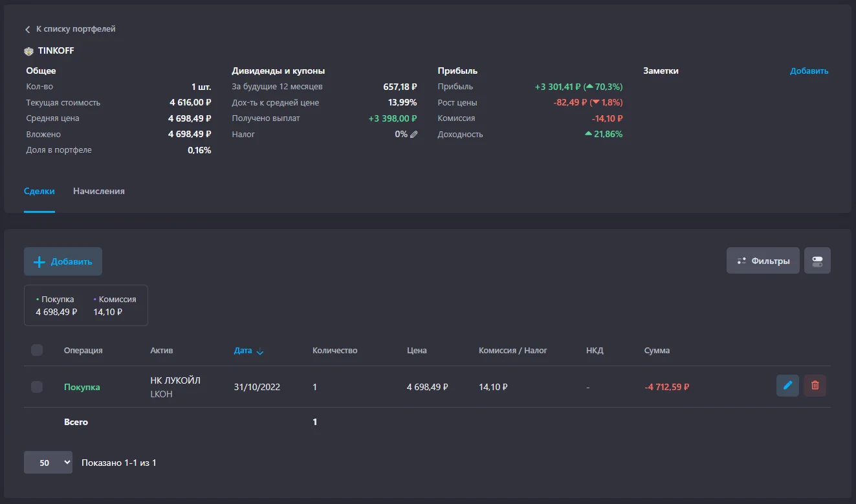This screenshot has height=504, width=856.
Task: Click the TINKOFF broker logo icon
Action: pyautogui.click(x=28, y=50)
